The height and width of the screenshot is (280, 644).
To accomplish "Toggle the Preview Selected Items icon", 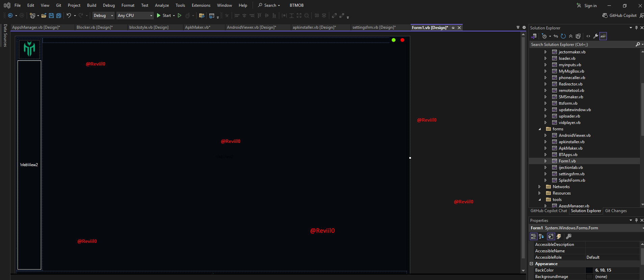I will (603, 36).
